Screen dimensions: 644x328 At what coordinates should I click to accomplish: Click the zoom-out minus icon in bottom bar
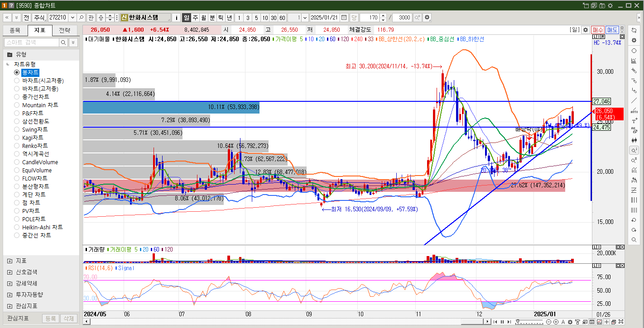pyautogui.click(x=548, y=322)
